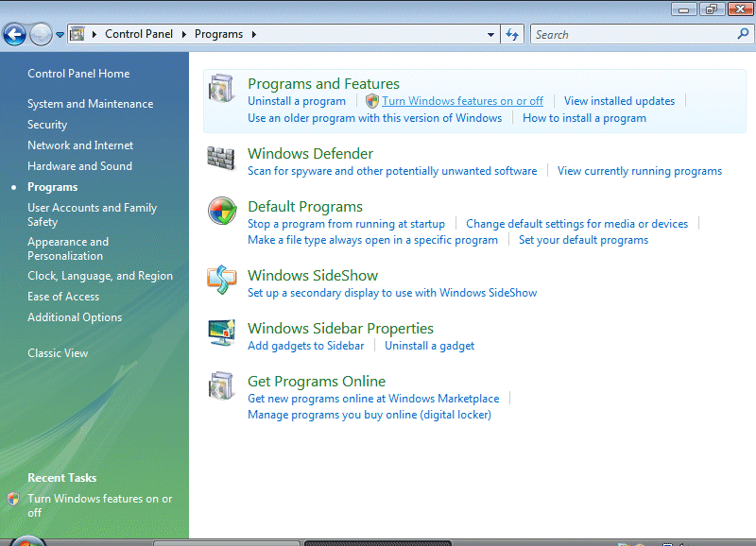The image size is (756, 546).
Task: Open Classic View in the sidebar
Action: pyautogui.click(x=58, y=353)
